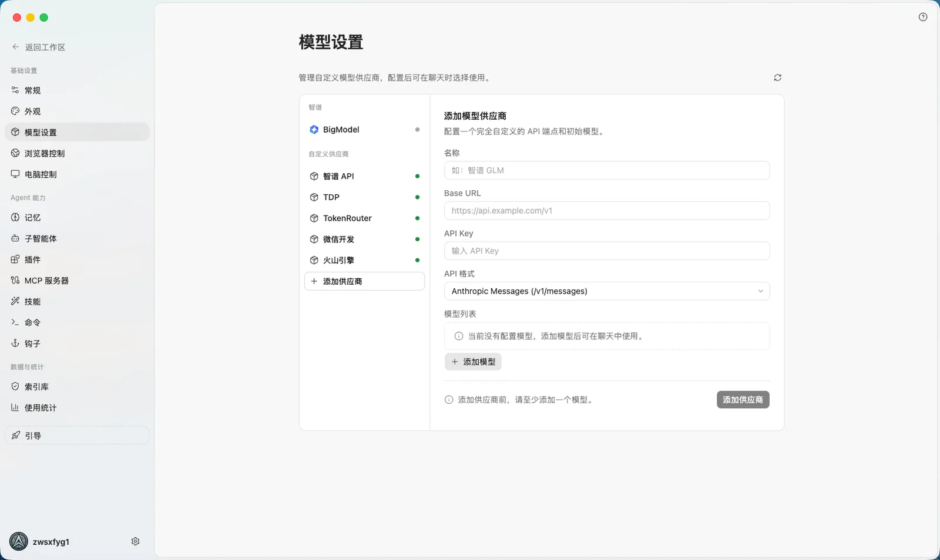The width and height of the screenshot is (940, 560).
Task: Open the 技能 skills section
Action: [x=77, y=302]
